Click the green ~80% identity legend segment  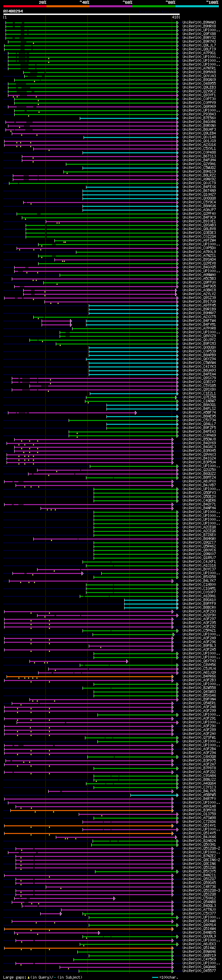coord(154,6)
